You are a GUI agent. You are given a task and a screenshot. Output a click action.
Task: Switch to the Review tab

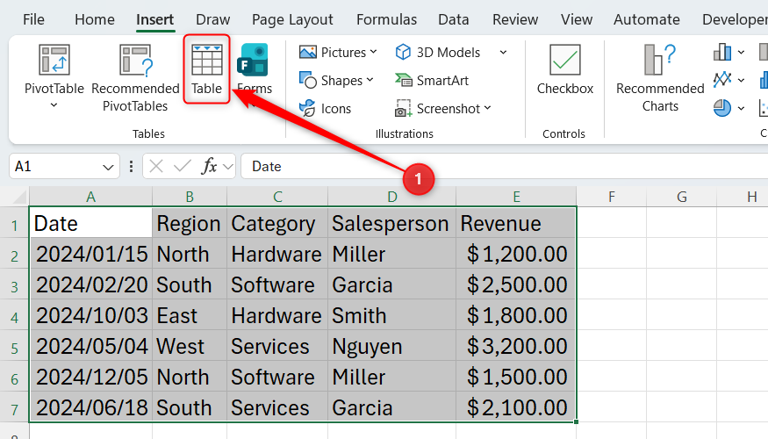coord(515,20)
